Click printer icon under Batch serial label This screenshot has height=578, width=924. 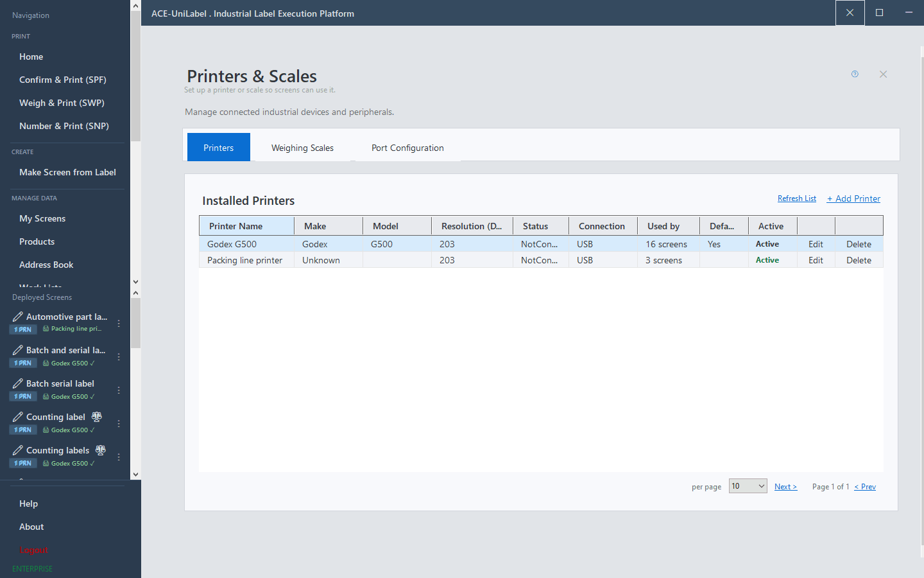pos(46,397)
